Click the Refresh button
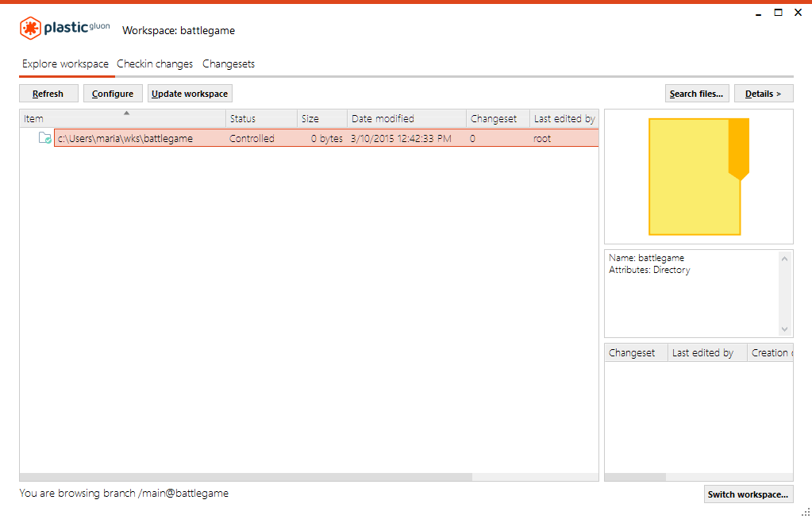Image resolution: width=812 pixels, height=519 pixels. click(x=48, y=93)
